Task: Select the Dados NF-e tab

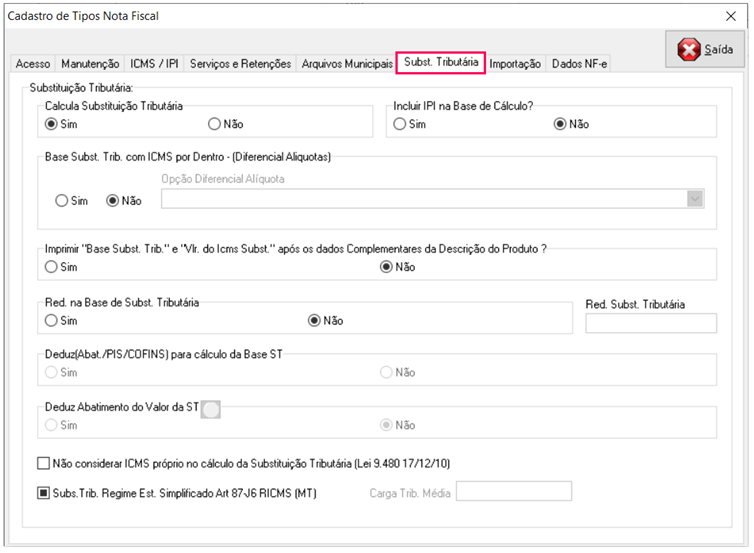Action: (579, 64)
